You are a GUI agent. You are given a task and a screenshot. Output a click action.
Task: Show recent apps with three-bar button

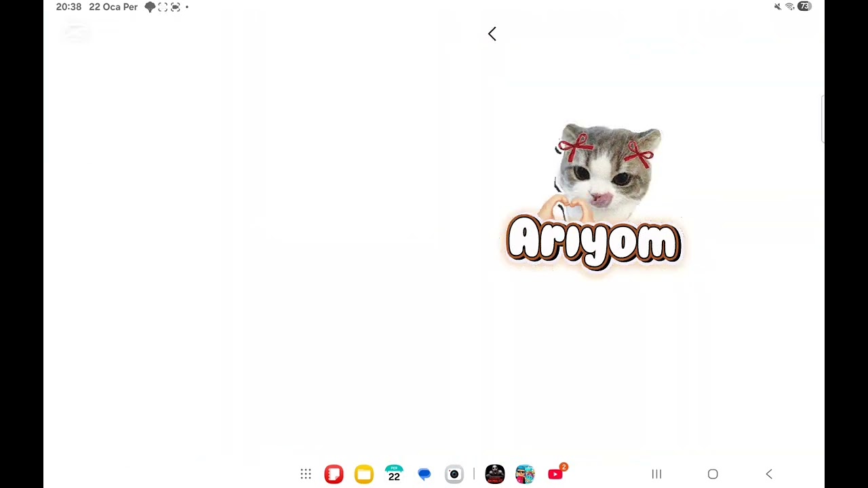[656, 474]
